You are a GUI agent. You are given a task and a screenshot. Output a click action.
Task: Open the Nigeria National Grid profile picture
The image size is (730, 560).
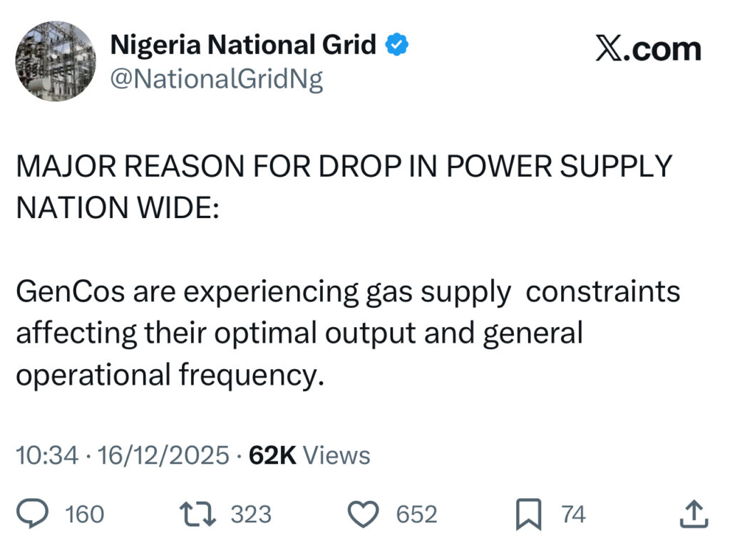pos(55,61)
